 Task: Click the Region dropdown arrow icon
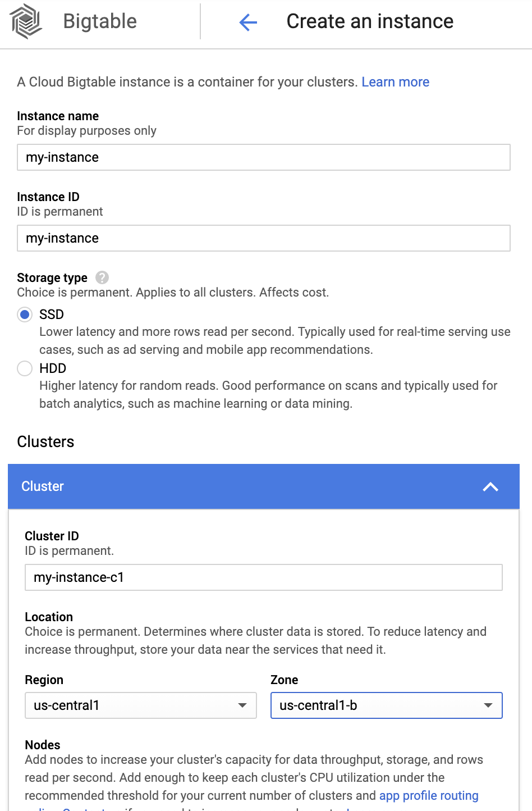click(242, 705)
